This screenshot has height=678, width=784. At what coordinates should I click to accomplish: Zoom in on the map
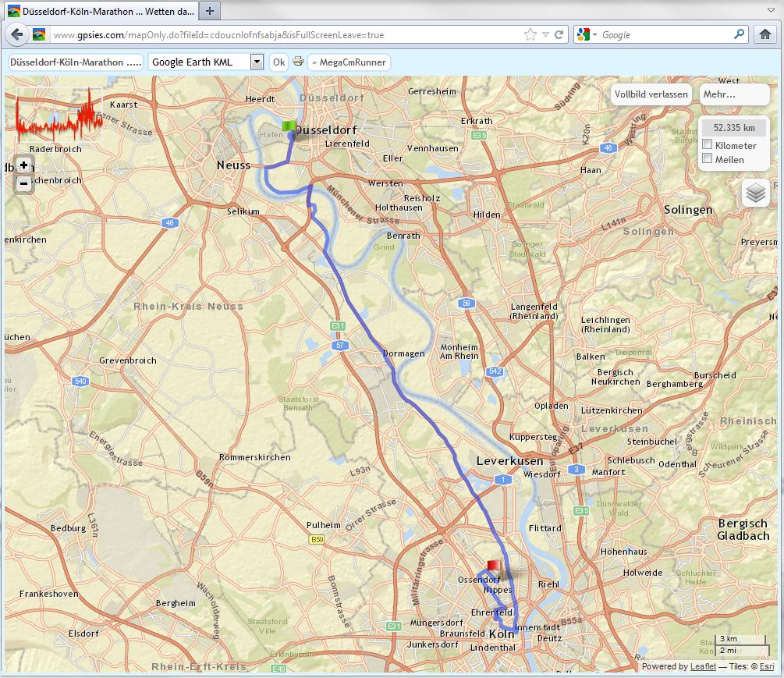coord(24,165)
